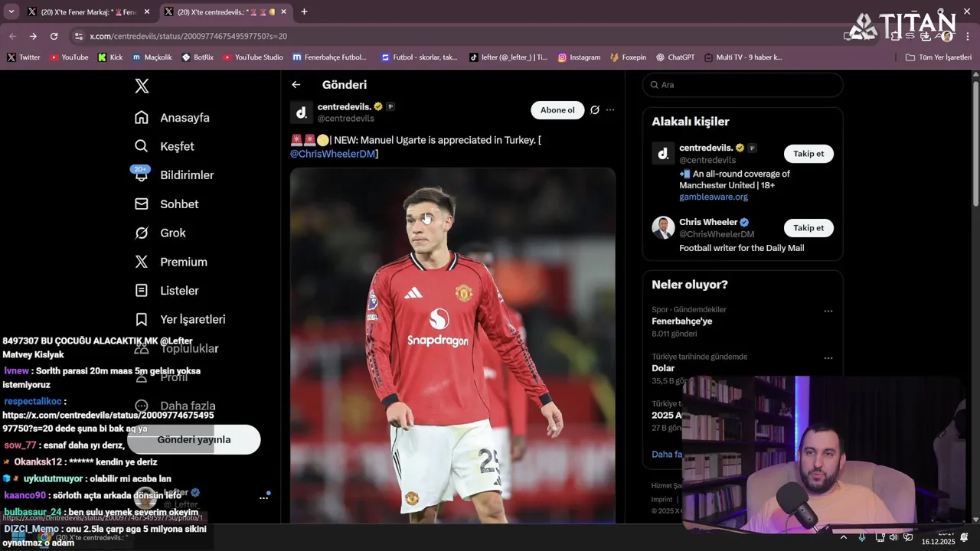Open Kick bookmark

[109, 57]
